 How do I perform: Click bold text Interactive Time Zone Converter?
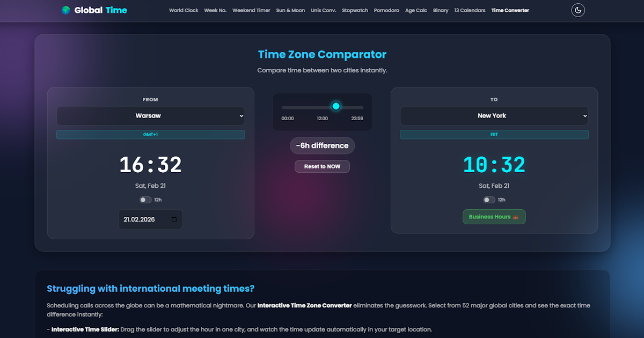[x=305, y=305]
